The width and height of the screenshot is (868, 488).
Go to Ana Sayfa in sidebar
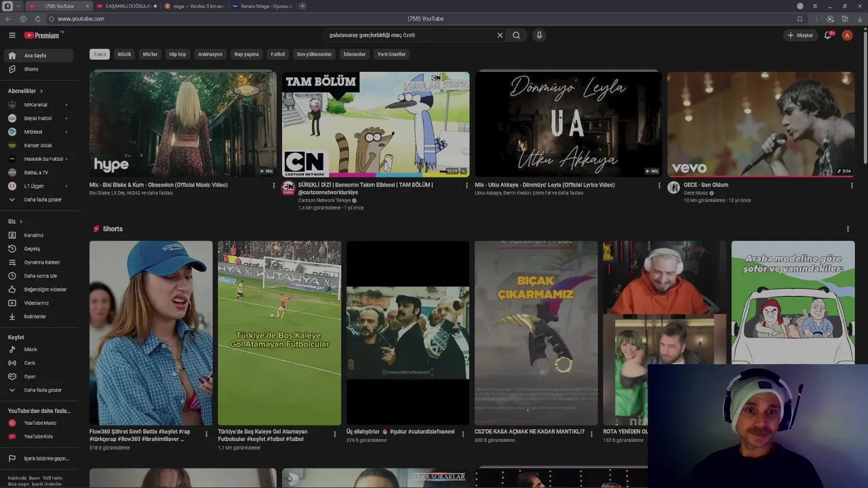(x=39, y=56)
